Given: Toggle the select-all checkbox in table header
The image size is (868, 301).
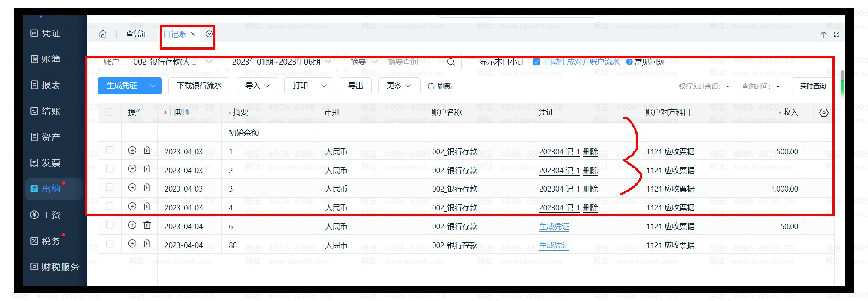Looking at the screenshot, I should click(x=110, y=112).
